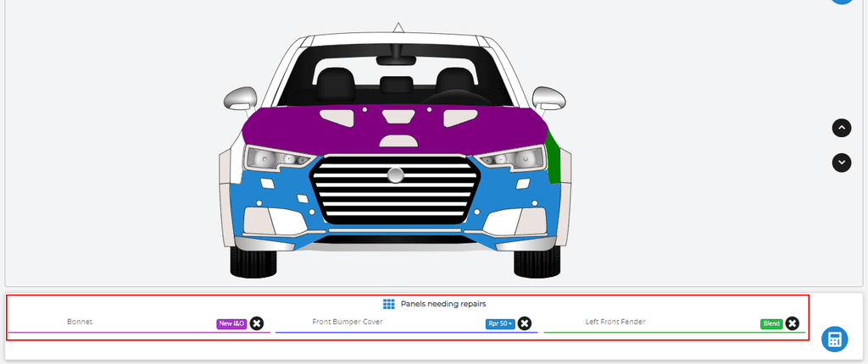Remove Front Bumper Cover with X icon
This screenshot has width=868, height=364.
point(525,323)
